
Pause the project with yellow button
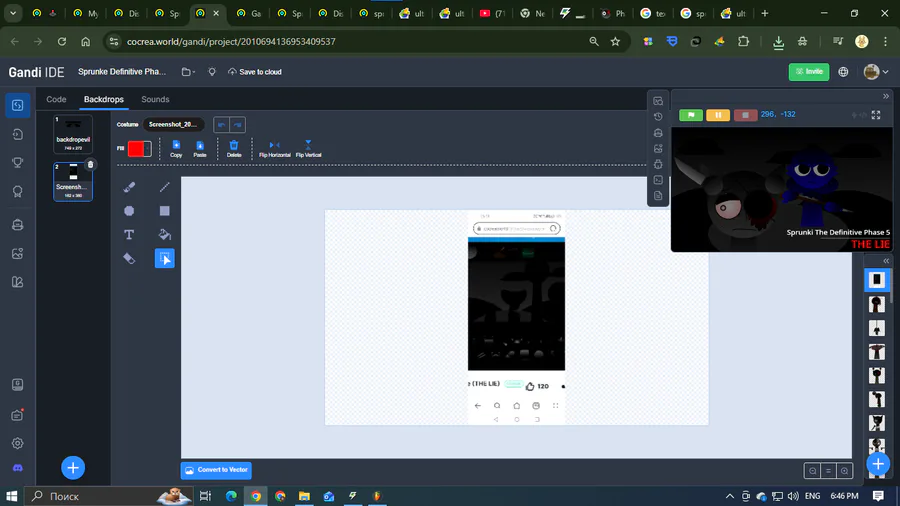click(x=718, y=115)
